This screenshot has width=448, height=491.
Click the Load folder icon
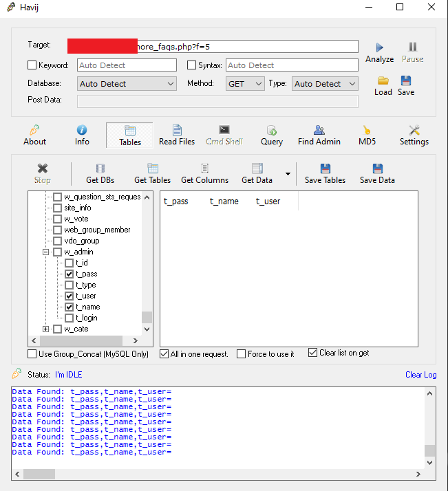383,80
